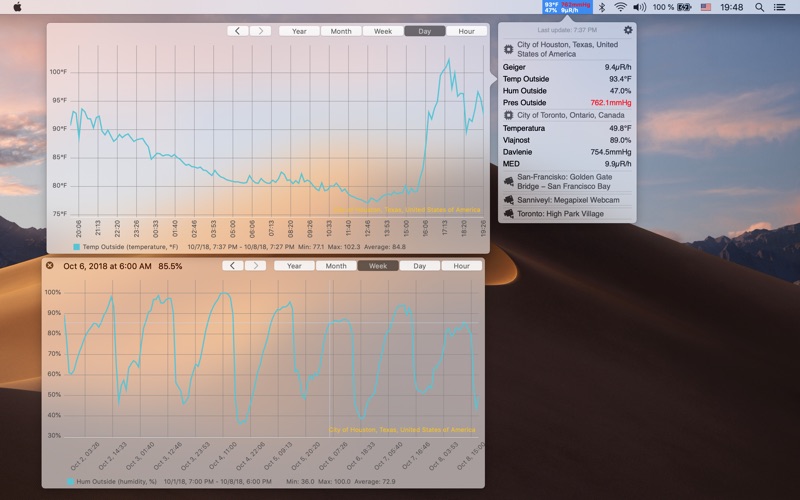Click the Houston sensor chip icon
Screen dimensions: 800x500
pyautogui.click(x=508, y=49)
